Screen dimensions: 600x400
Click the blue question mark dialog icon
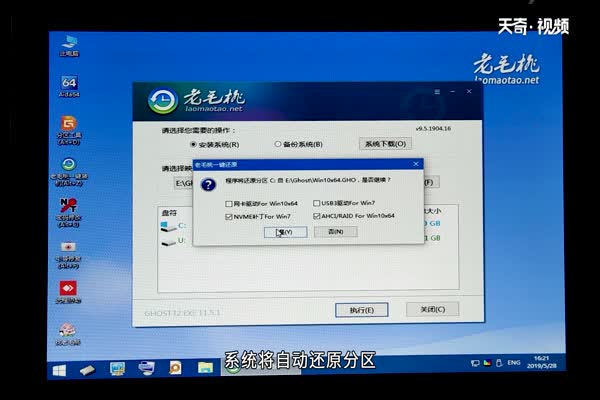click(209, 185)
